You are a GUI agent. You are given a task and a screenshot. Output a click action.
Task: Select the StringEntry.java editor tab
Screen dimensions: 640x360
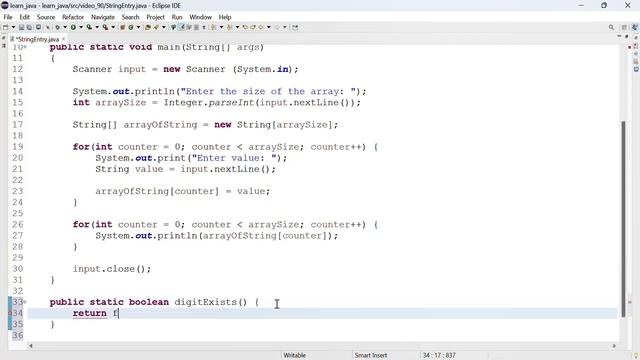[37, 39]
